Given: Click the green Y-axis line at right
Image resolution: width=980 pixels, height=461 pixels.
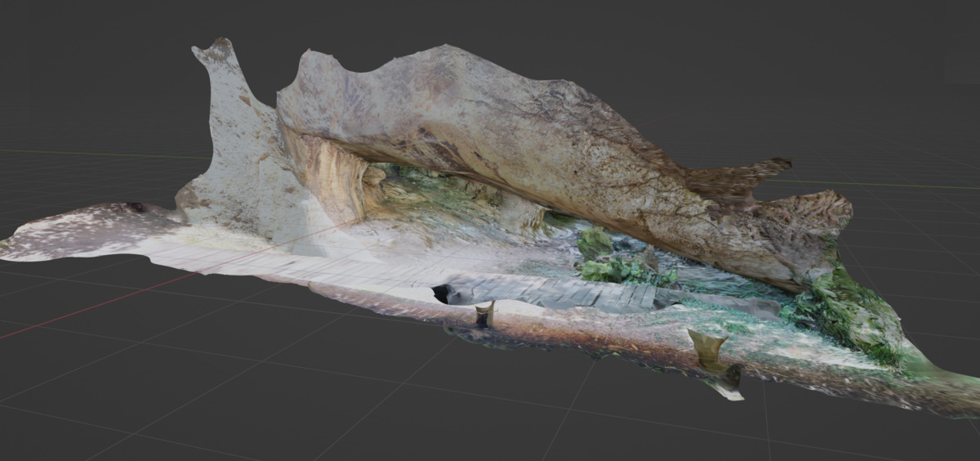Looking at the screenshot, I should point(915,185).
